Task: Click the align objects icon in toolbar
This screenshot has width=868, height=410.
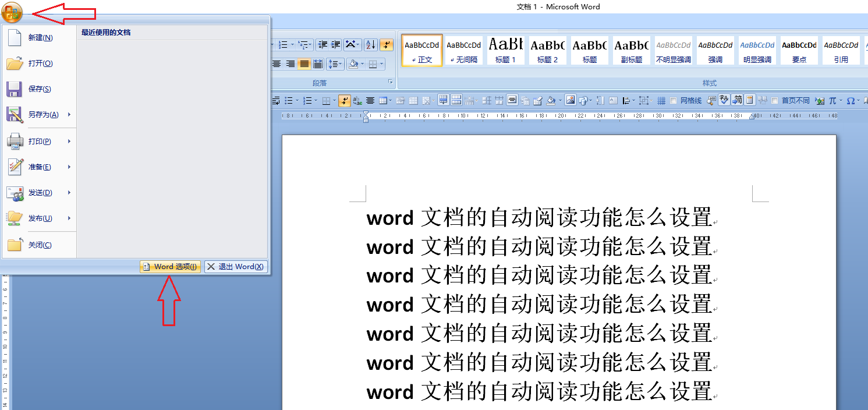Action: (x=626, y=101)
